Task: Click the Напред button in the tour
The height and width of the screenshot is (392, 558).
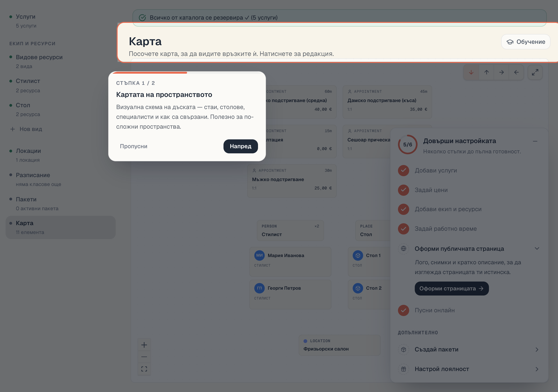Action: 241,146
